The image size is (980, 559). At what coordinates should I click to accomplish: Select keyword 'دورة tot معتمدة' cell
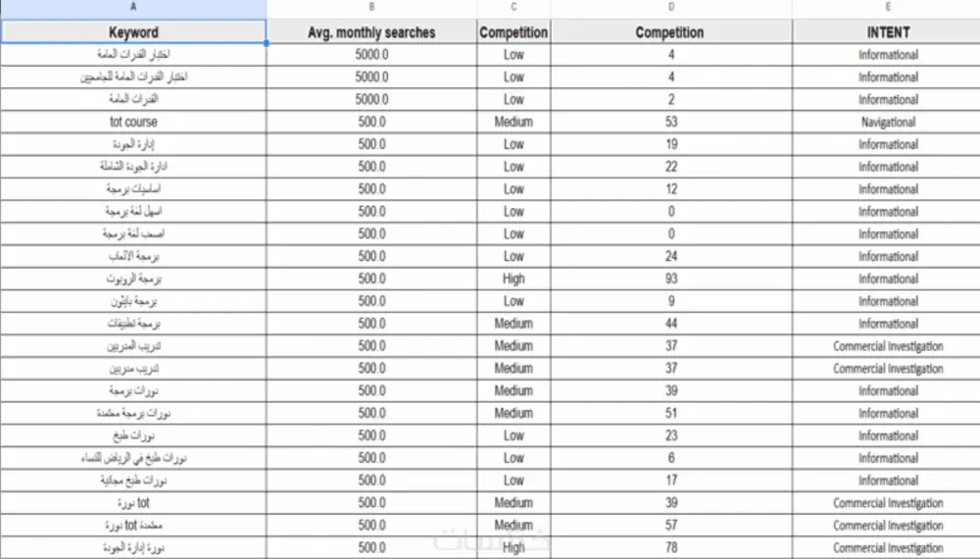point(133,526)
